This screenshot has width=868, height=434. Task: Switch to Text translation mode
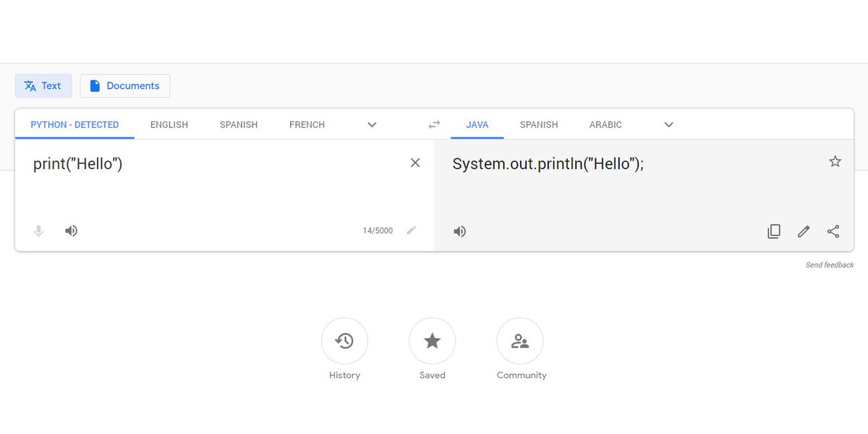pyautogui.click(x=43, y=85)
